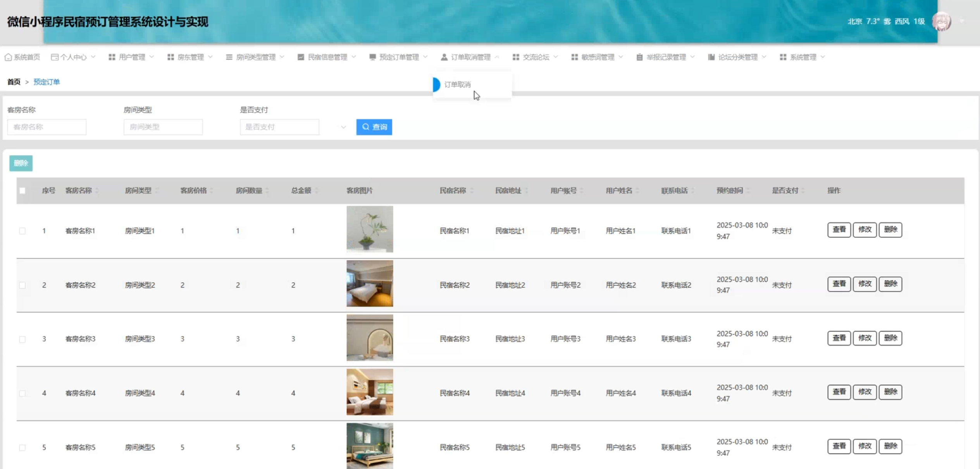Click the list icon beside 房间类型管理
The height and width of the screenshot is (469, 980).
click(x=229, y=57)
